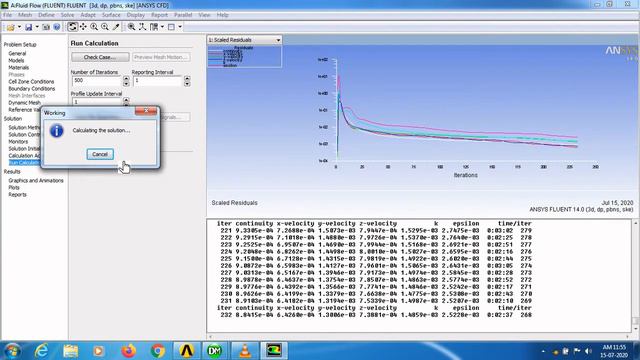
Task: Open the Adapt menu
Action: coord(88,15)
